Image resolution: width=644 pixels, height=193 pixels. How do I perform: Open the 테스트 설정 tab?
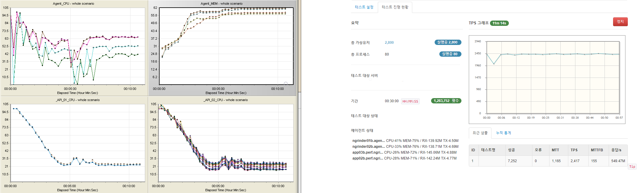(364, 7)
